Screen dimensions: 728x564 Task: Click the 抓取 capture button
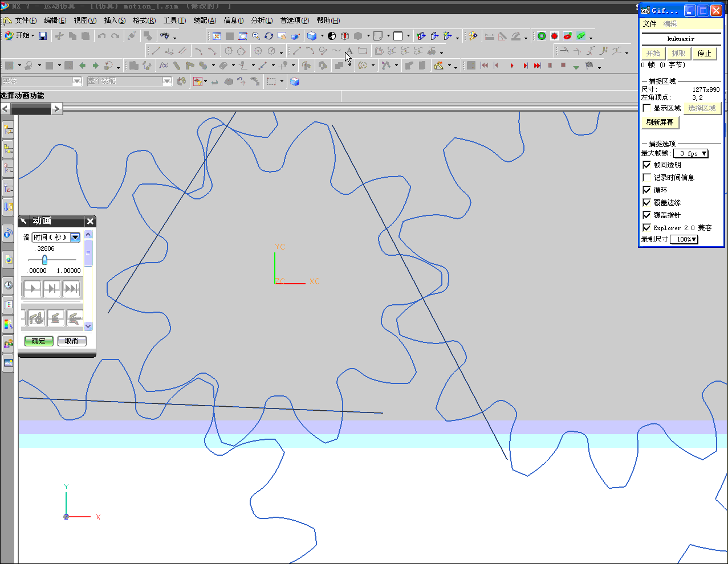tap(678, 54)
